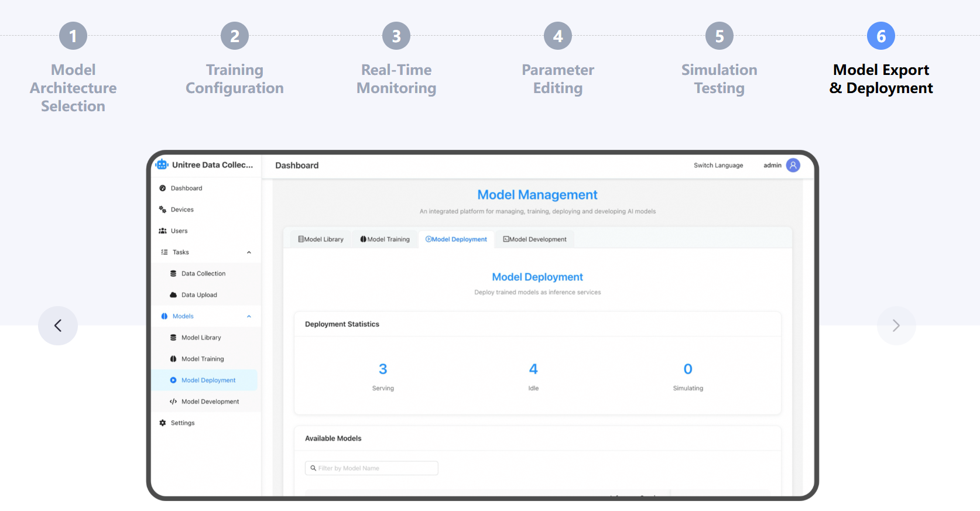This screenshot has width=980, height=511.
Task: Collapse the Tasks section chevron
Action: (x=249, y=253)
